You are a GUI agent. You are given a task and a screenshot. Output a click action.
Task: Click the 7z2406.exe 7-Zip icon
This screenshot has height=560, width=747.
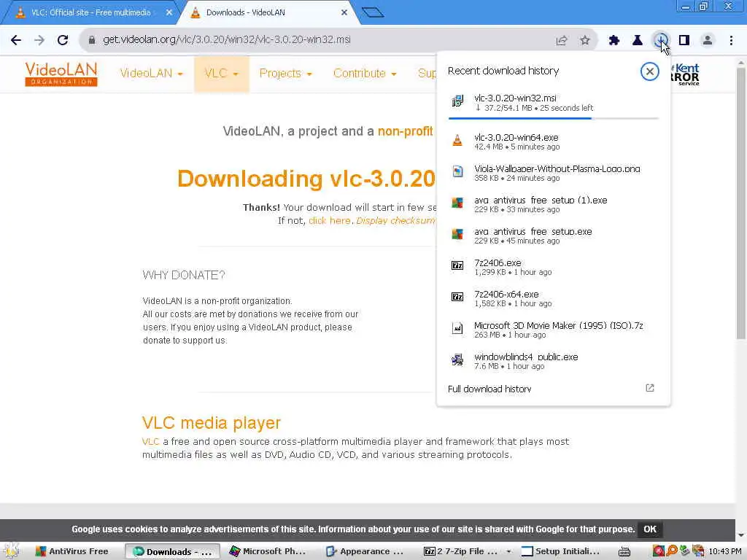(457, 265)
